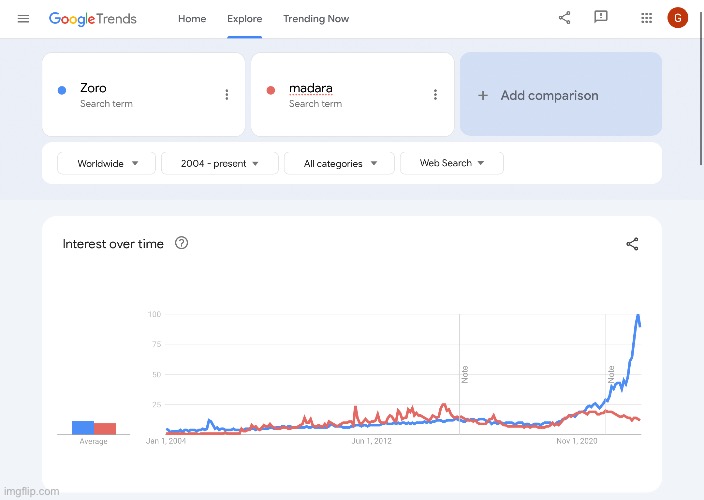
Task: Open the 2004 - present time range dropdown
Action: [x=220, y=163]
